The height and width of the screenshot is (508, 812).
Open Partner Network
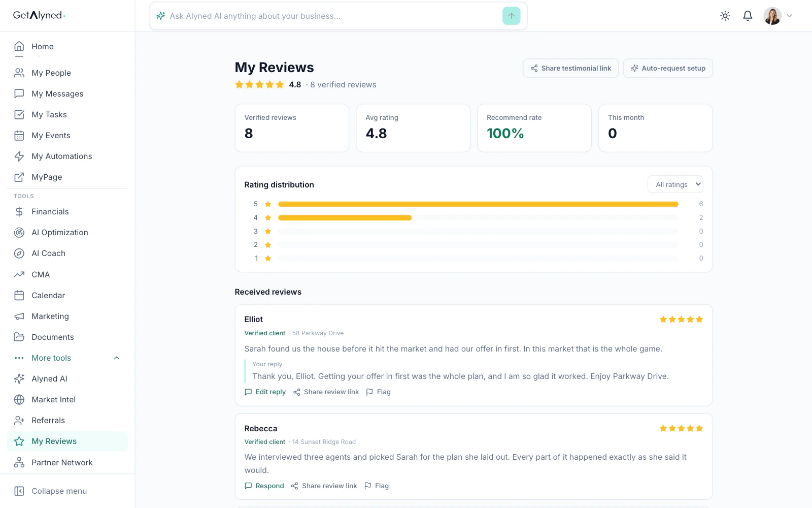coord(67,462)
